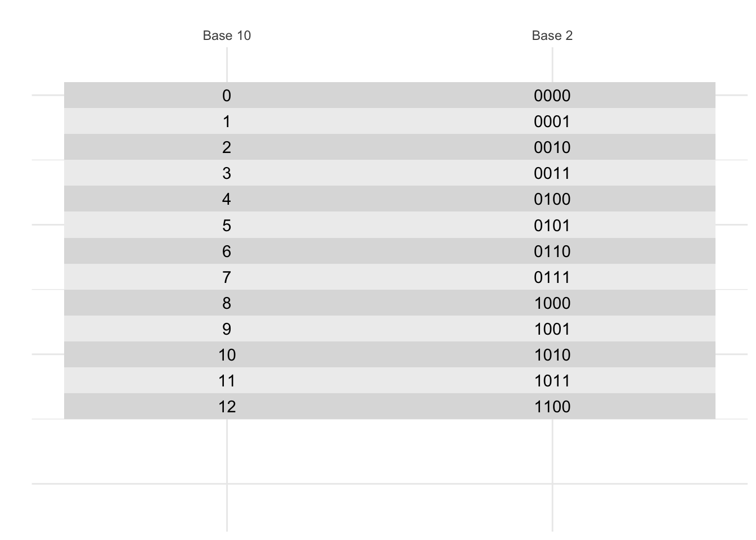
Task: Click the Base 2 column header
Action: pos(552,36)
